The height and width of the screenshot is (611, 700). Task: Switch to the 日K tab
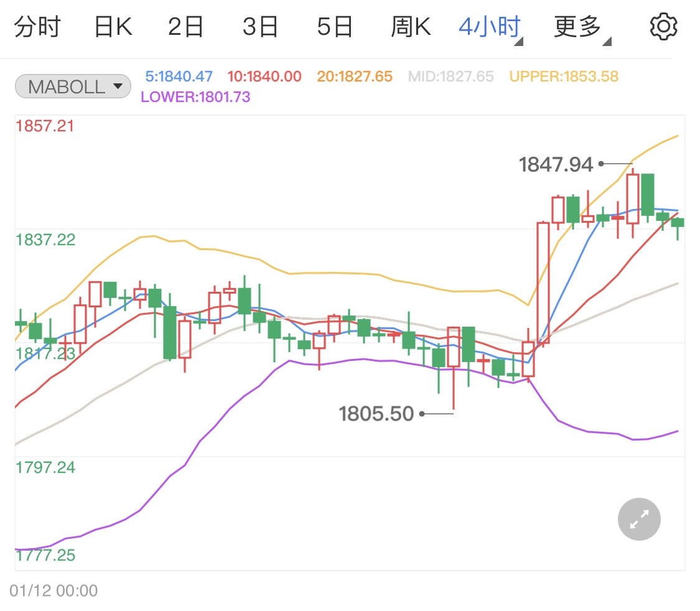click(113, 27)
